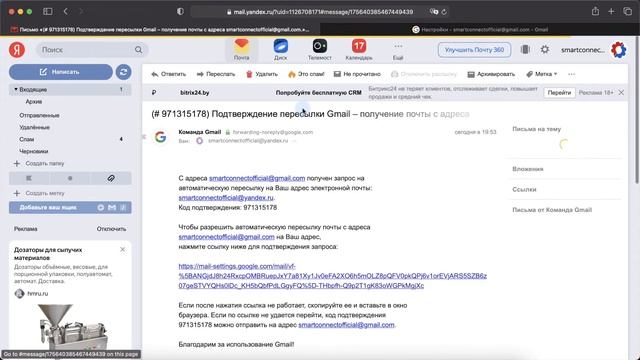640x360 pixels.
Task: Refresh mailbox with the circular arrows button
Action: pyautogui.click(x=123, y=72)
